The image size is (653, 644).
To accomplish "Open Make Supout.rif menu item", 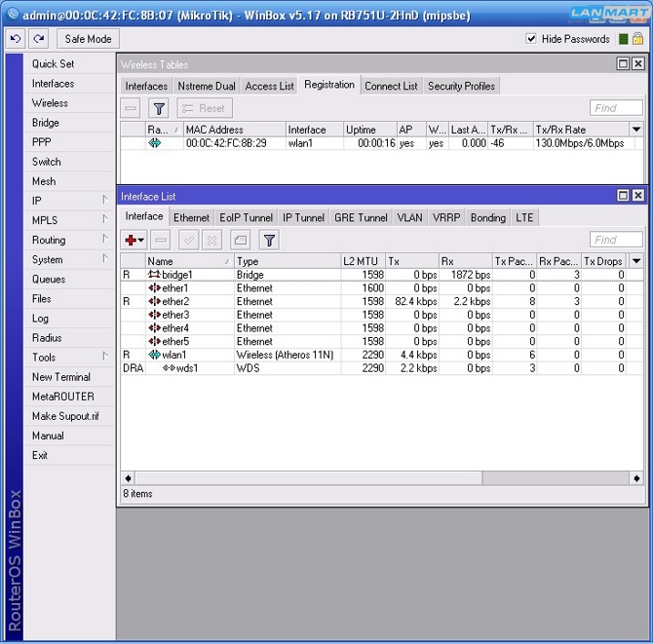I will [69, 416].
